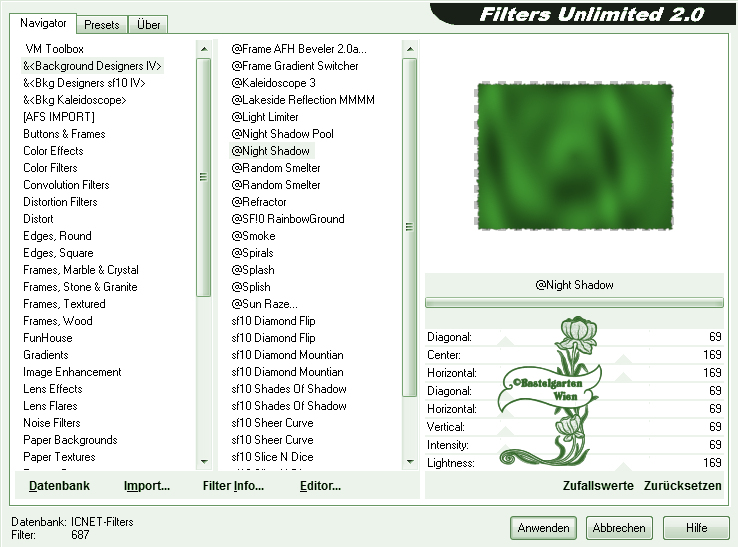Viewport: 738px width, 547px height.
Task: Select @Kaleidoscope 3 filter
Action: (x=273, y=83)
